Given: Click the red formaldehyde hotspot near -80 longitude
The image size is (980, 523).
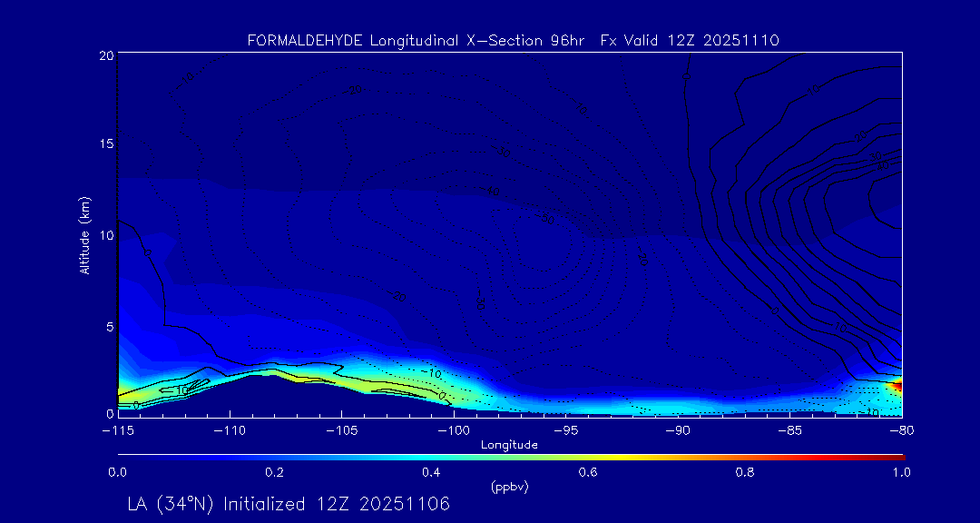Looking at the screenshot, I should (x=897, y=386).
